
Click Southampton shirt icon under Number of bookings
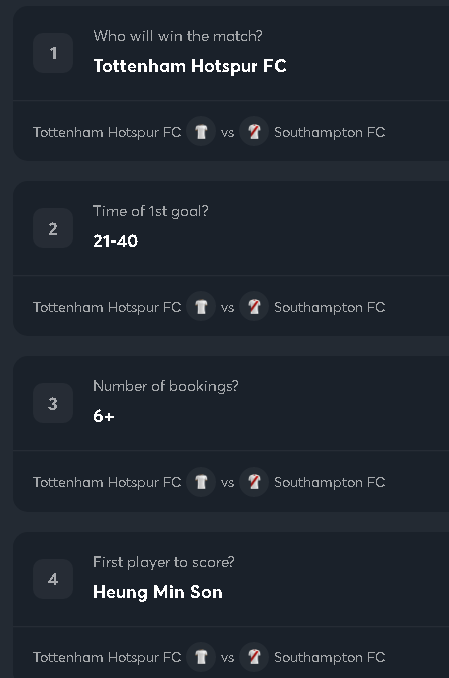[x=254, y=482]
